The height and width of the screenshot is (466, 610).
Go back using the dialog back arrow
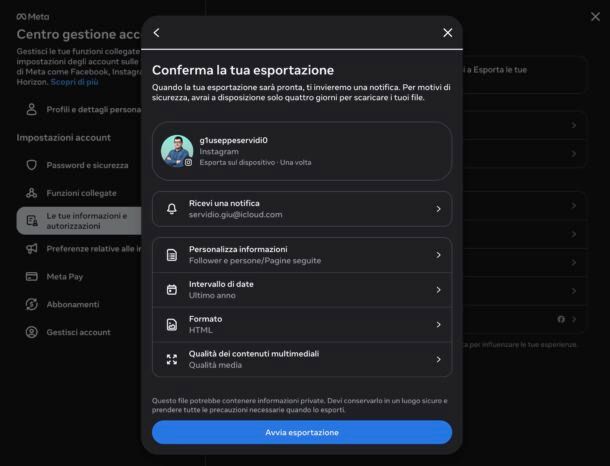pos(156,33)
